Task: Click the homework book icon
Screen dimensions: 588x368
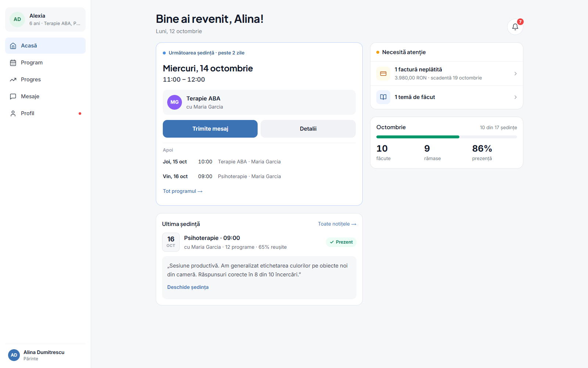Action: (383, 97)
